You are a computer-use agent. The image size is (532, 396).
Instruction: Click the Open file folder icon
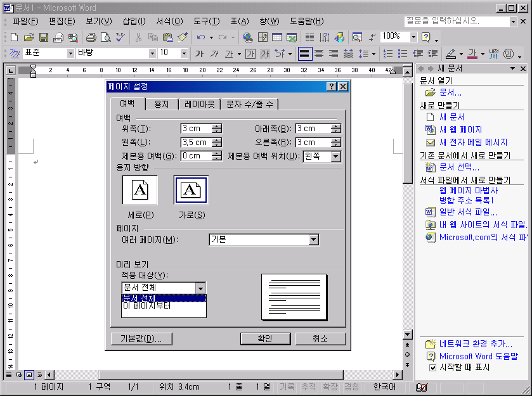(x=29, y=37)
